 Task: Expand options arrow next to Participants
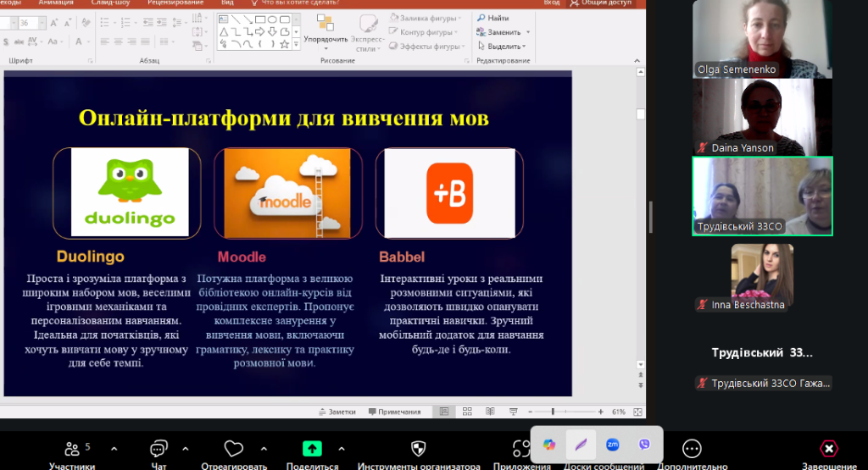click(114, 449)
